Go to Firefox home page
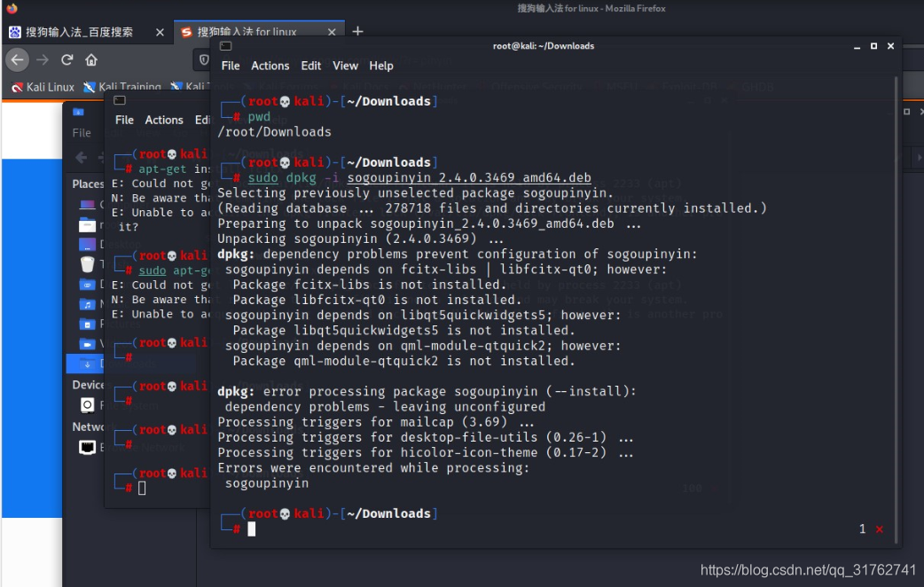The height and width of the screenshot is (587, 924). [x=91, y=59]
